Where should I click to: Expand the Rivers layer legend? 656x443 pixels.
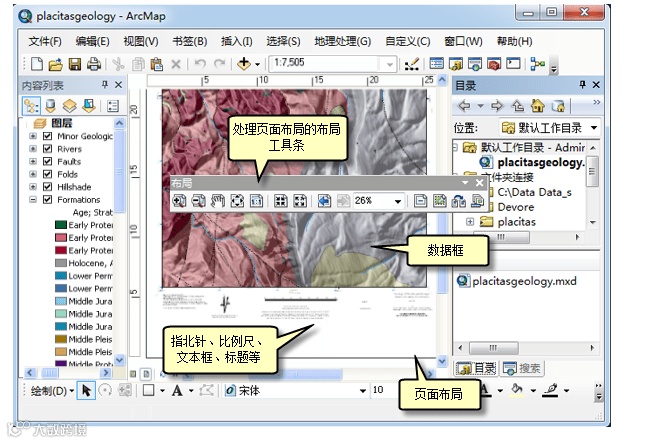pos(33,149)
